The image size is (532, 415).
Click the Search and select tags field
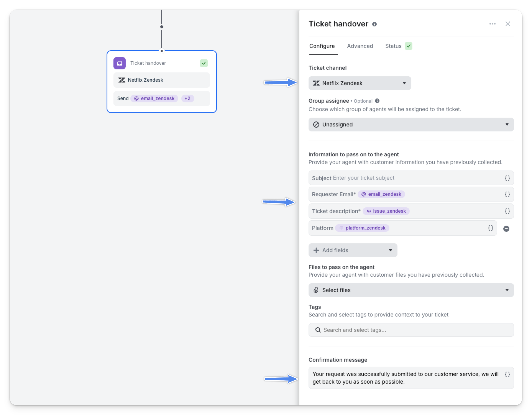411,330
